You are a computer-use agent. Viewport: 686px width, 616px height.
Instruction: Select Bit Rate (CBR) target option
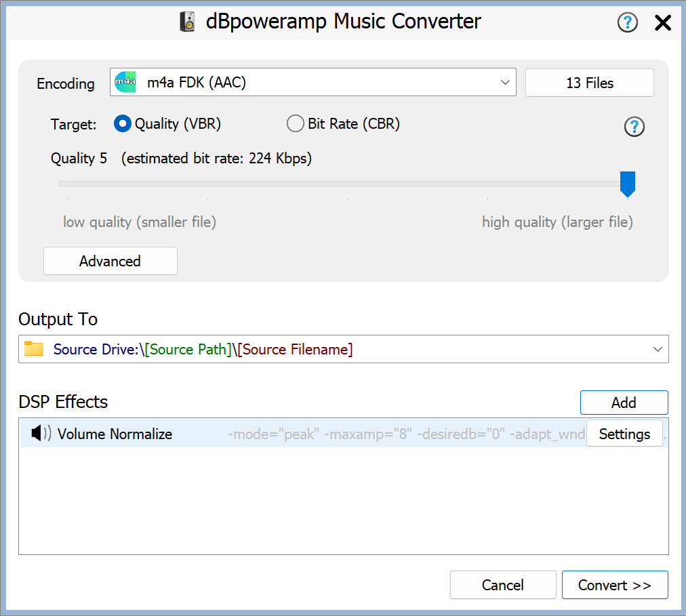click(296, 124)
